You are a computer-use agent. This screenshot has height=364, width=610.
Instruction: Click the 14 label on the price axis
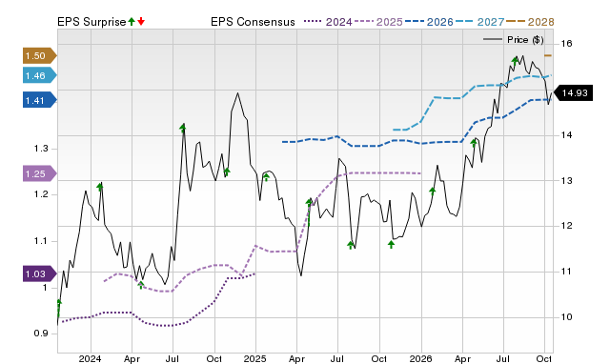click(x=567, y=135)
